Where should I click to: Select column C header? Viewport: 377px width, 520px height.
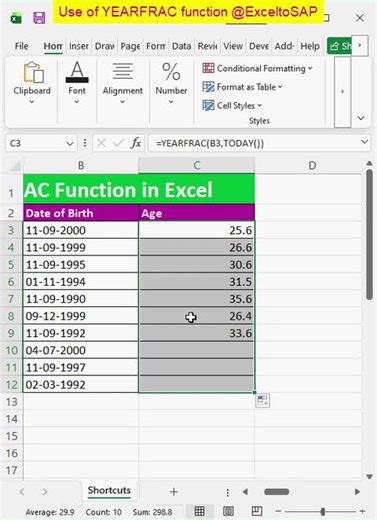coord(197,165)
